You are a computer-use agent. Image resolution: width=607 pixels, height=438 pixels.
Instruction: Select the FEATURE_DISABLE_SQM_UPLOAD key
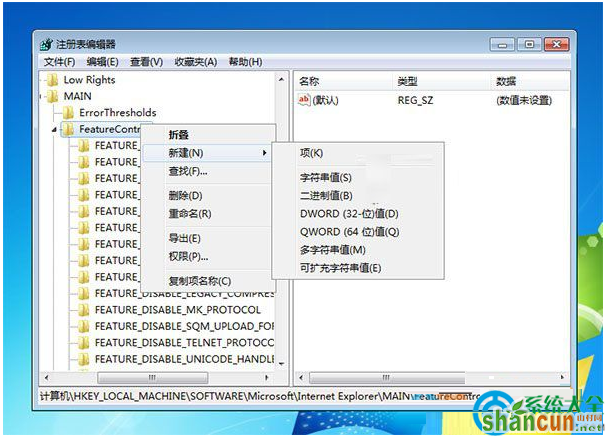184,326
